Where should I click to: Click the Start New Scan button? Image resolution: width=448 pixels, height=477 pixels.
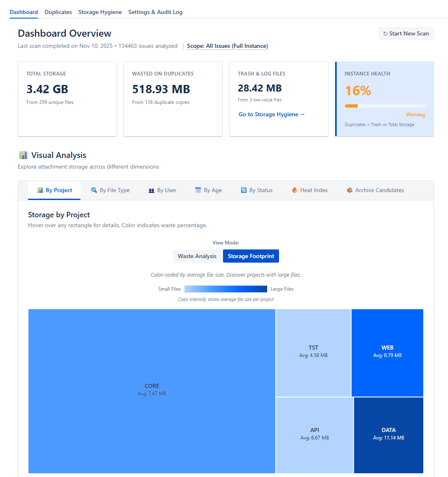pos(406,33)
